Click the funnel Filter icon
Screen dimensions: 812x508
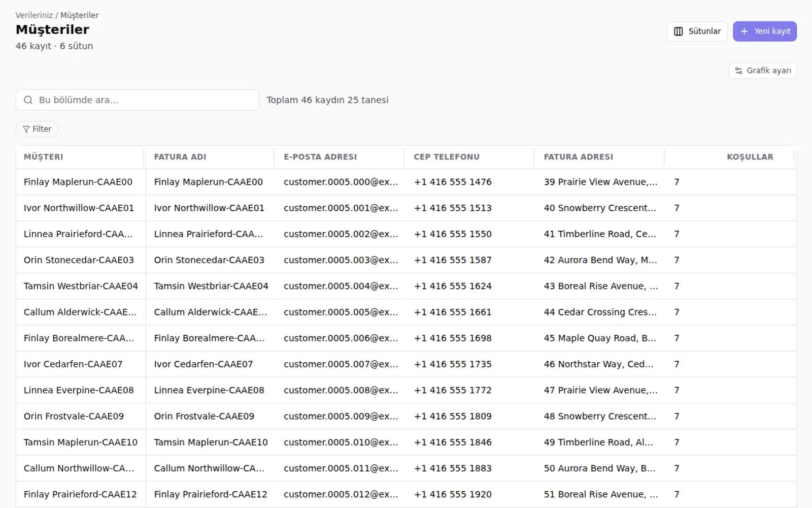[x=26, y=129]
